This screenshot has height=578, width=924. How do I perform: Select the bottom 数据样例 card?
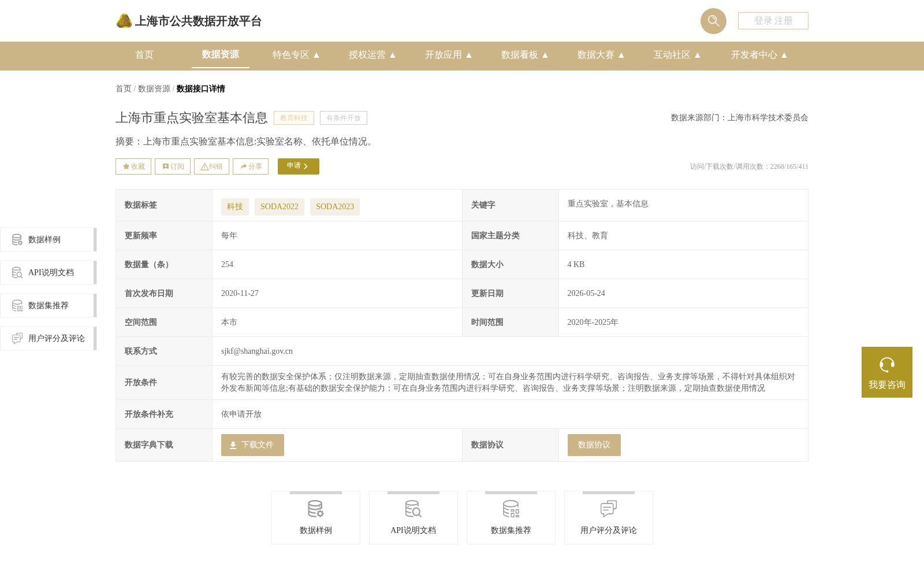click(x=316, y=518)
